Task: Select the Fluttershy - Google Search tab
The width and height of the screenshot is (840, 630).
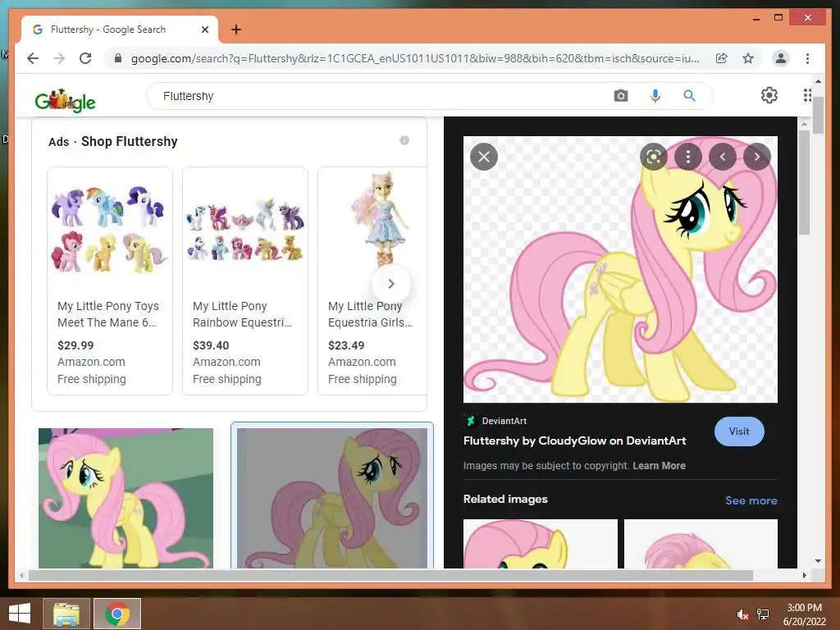Action: click(120, 30)
